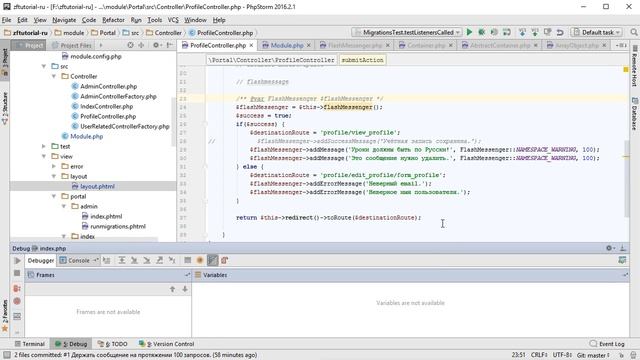This screenshot has height=360, width=640.
Task: Switch to the Debugger tab
Action: pyautogui.click(x=41, y=260)
